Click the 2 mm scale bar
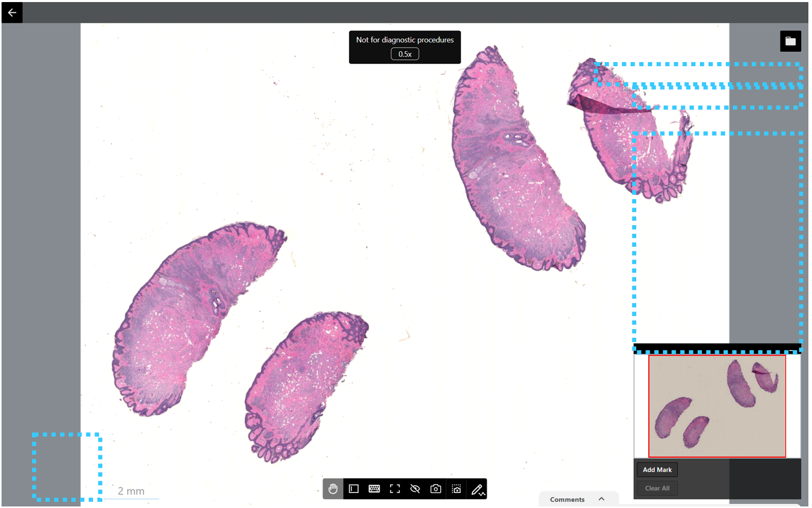 tap(131, 492)
